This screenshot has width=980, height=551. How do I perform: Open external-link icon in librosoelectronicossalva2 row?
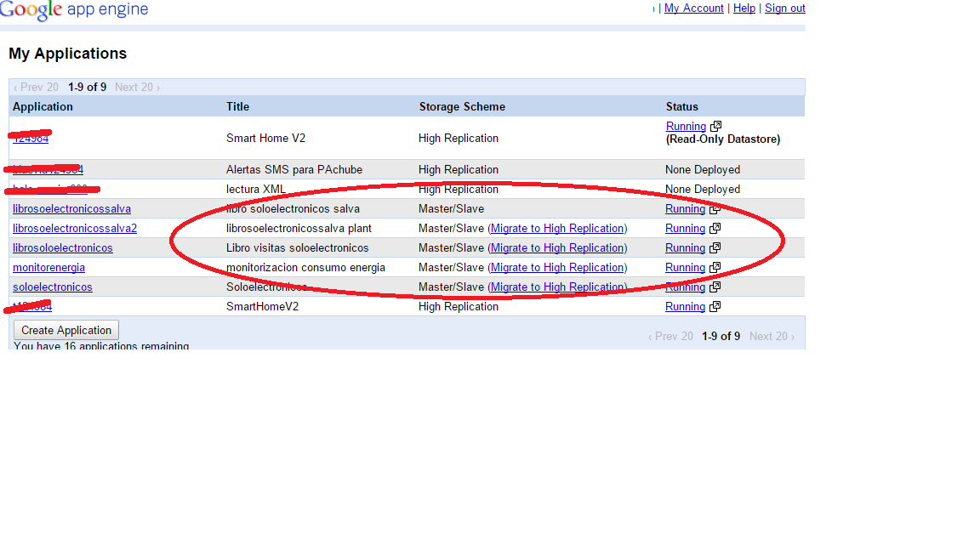point(715,229)
